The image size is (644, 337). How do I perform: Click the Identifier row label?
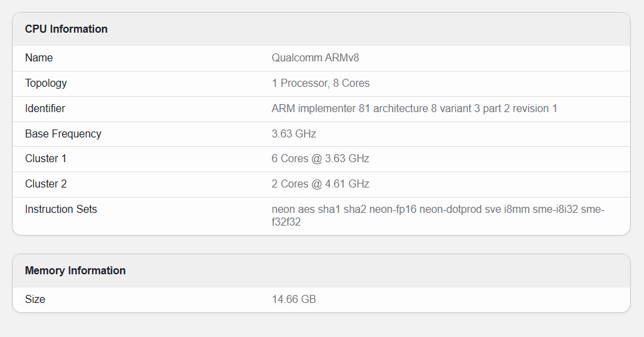point(45,108)
